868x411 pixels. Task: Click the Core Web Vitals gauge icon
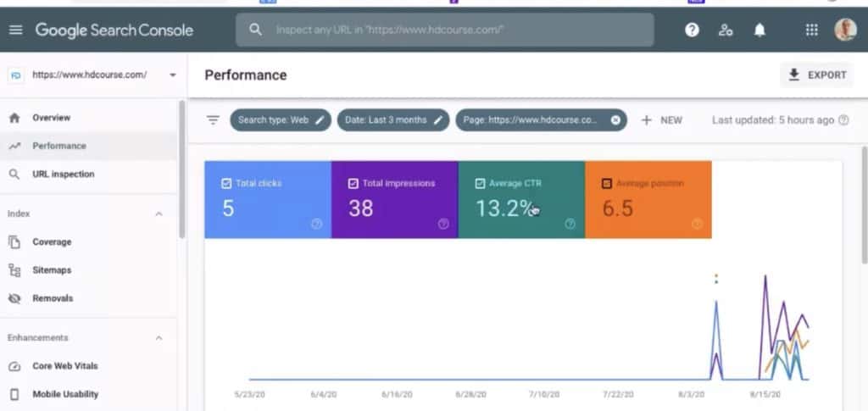pos(15,366)
